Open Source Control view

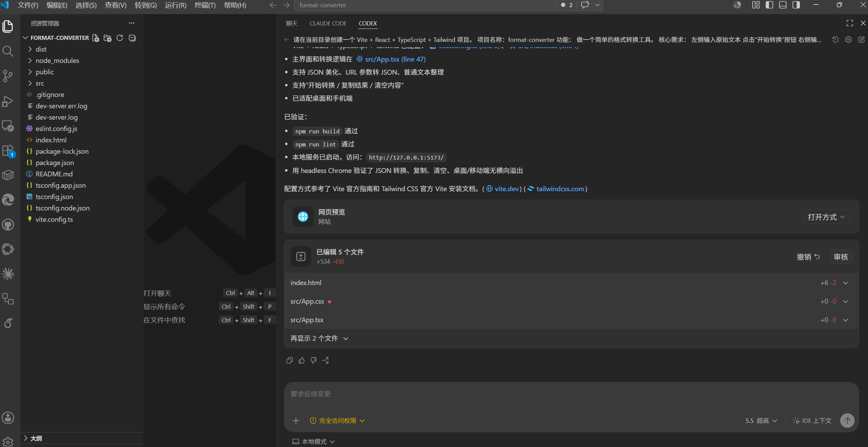pos(8,76)
